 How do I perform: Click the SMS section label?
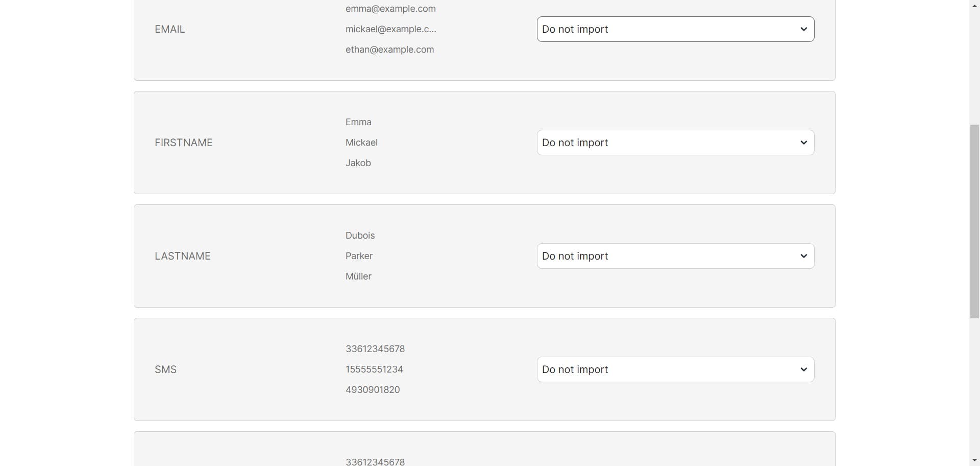click(165, 369)
